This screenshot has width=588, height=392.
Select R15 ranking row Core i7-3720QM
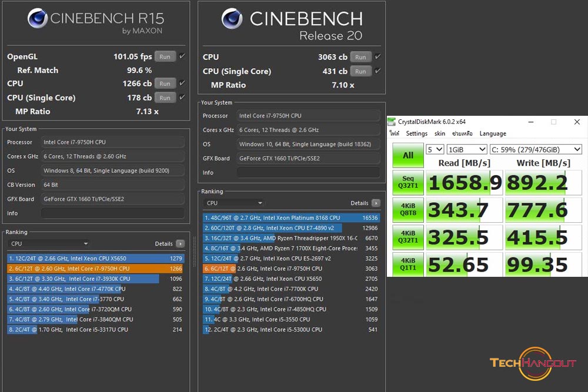coord(96,309)
